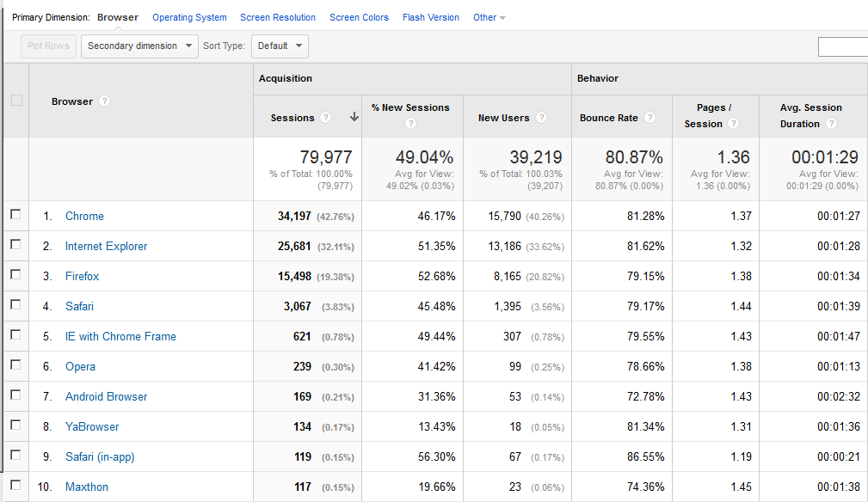Select Internet Explorer sessions value 25,681

294,246
